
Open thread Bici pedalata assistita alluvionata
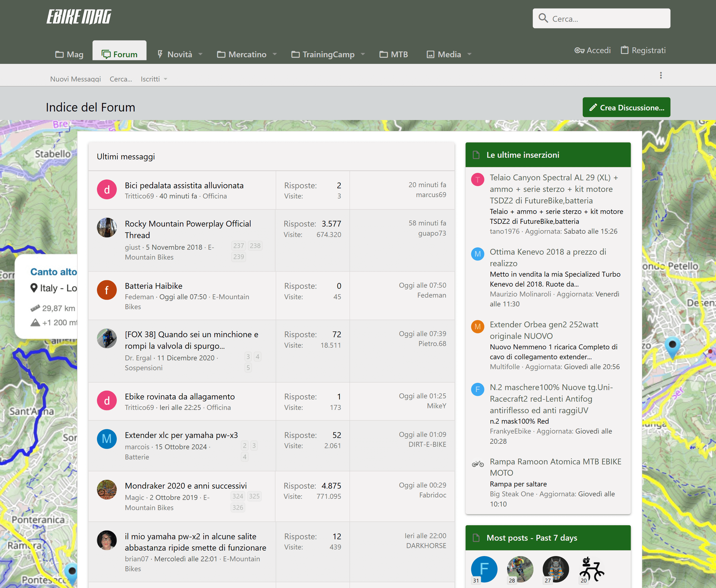[184, 186]
